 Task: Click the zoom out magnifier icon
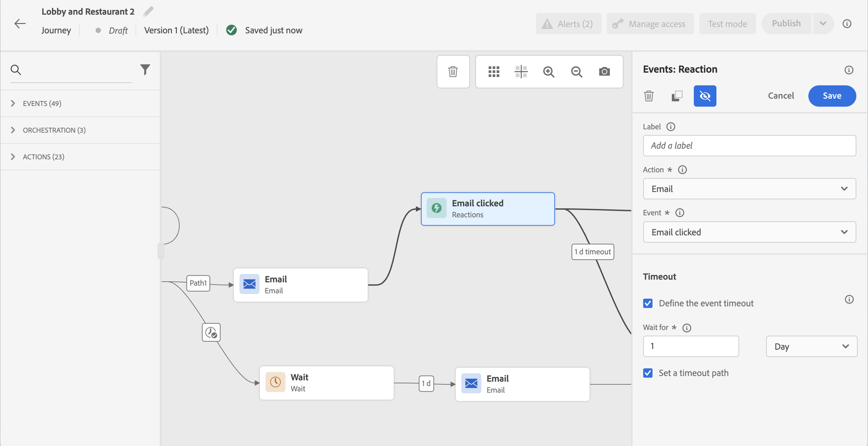pyautogui.click(x=577, y=71)
